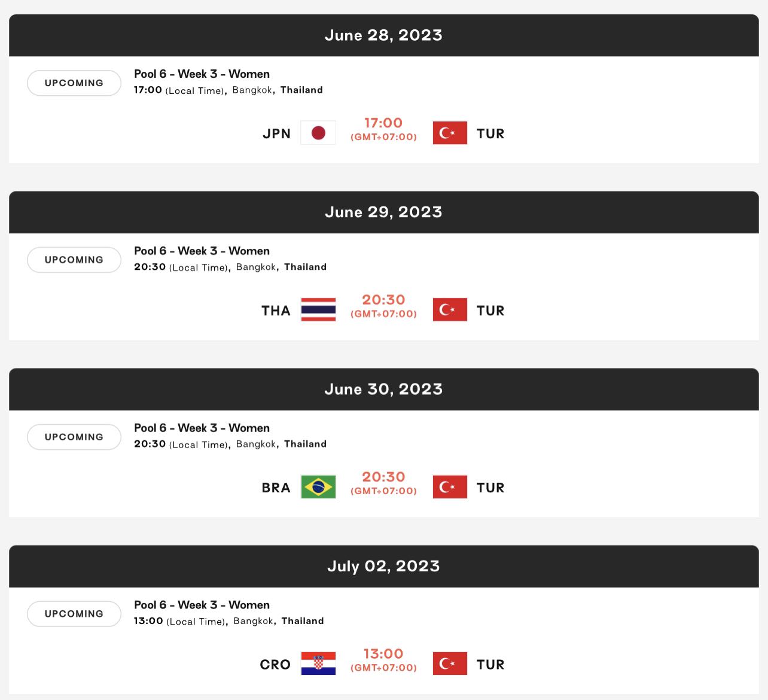Click the June 28 UPCOMING button
This screenshot has height=700, width=768.
[74, 83]
